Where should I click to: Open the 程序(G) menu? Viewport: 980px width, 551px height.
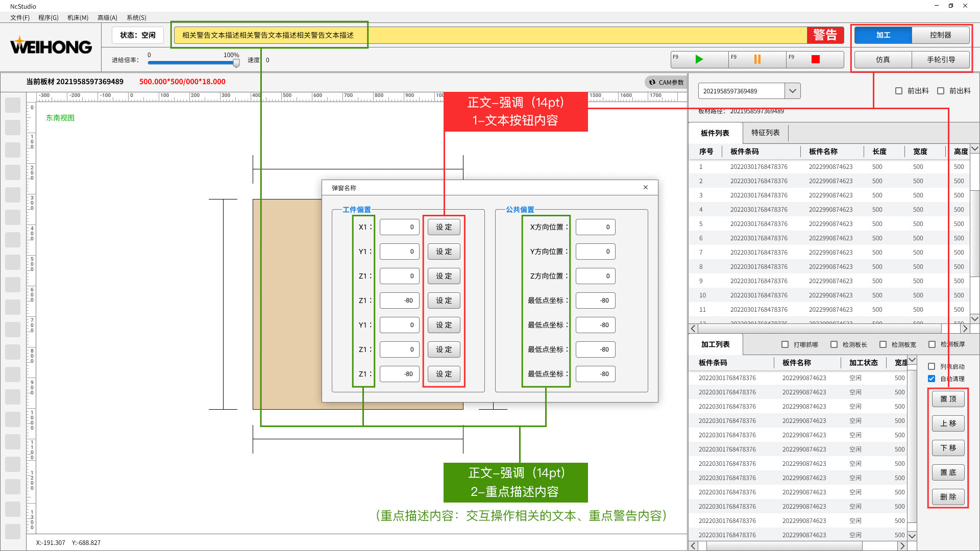[x=48, y=17]
